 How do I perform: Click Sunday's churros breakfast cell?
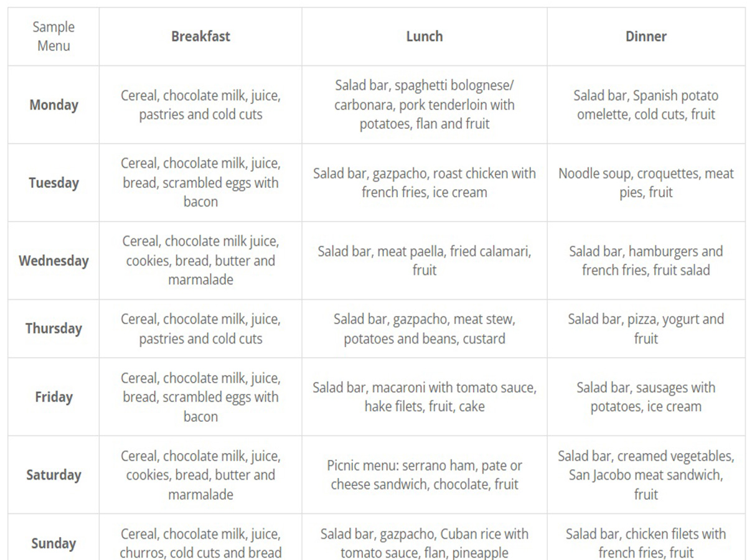(200, 543)
